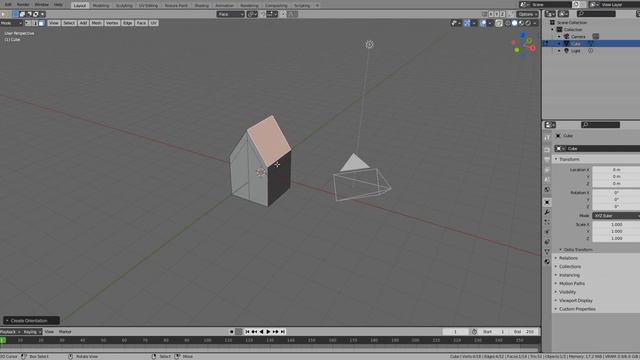Screen dimensions: 640x360
Task: Toggle viewport overlays button
Action: 483,23
